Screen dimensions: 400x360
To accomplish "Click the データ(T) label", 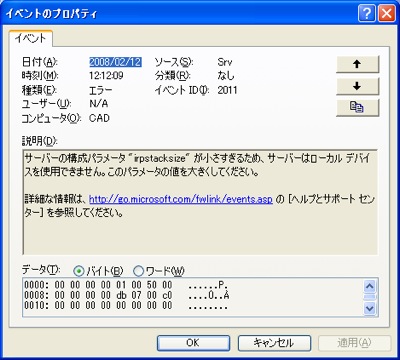I will (x=41, y=270).
